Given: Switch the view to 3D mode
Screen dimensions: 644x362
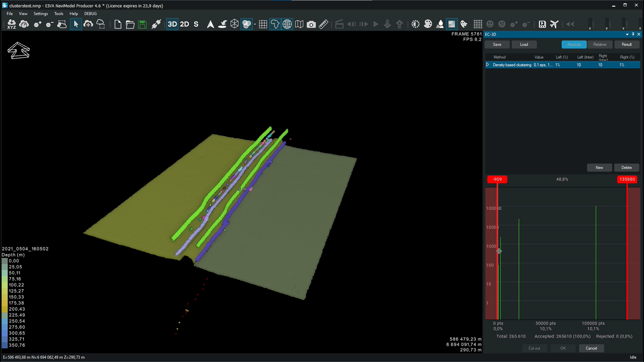Looking at the screenshot, I should (172, 24).
